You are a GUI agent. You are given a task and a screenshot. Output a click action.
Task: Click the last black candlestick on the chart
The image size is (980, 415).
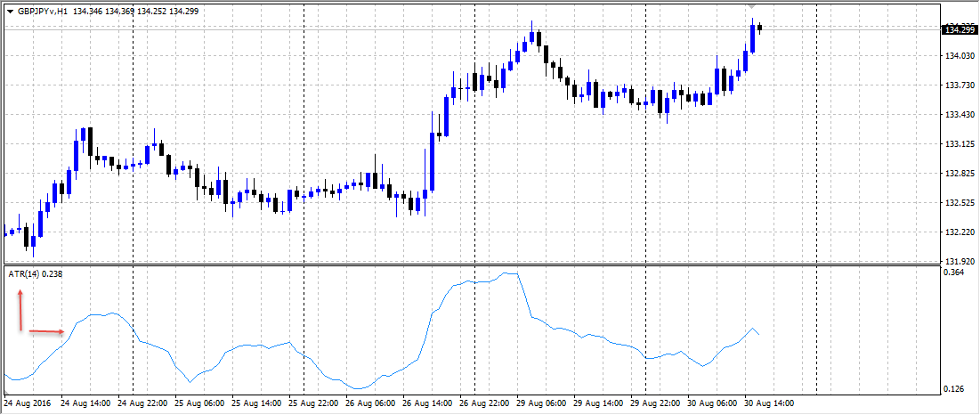coord(759,28)
